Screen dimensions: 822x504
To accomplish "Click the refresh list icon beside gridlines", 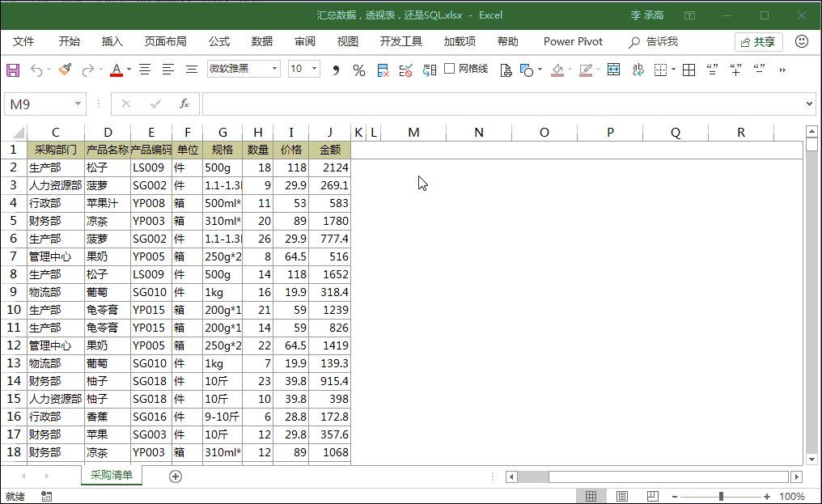I will point(430,70).
